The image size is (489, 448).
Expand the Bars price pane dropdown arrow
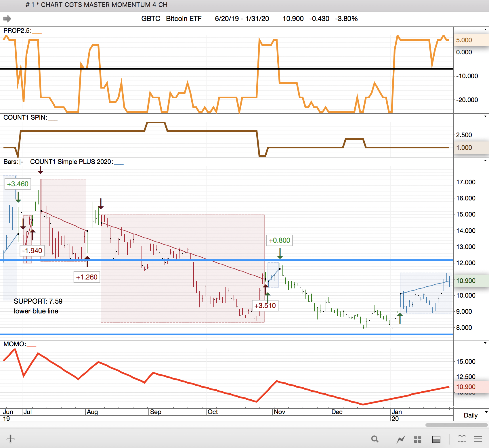(485, 161)
